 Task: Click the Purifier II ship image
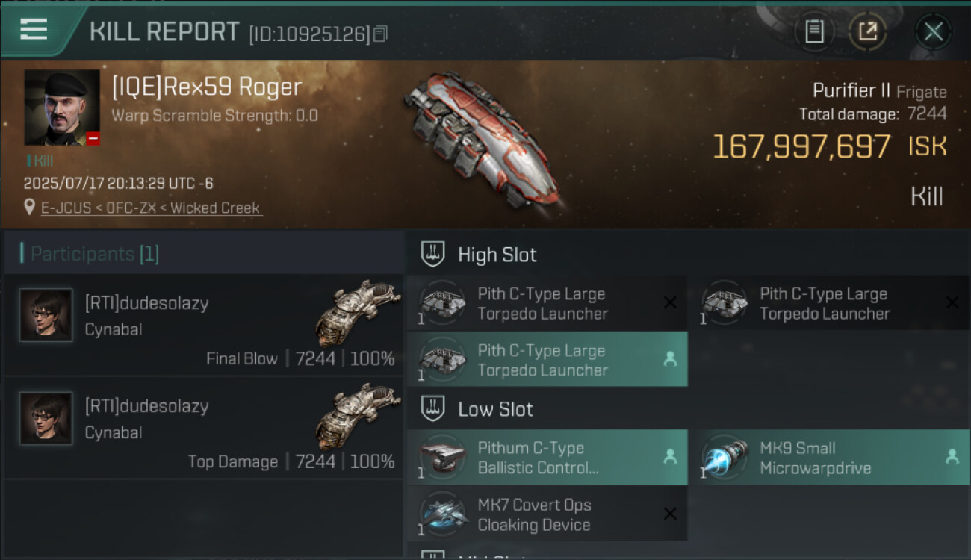pos(484,140)
